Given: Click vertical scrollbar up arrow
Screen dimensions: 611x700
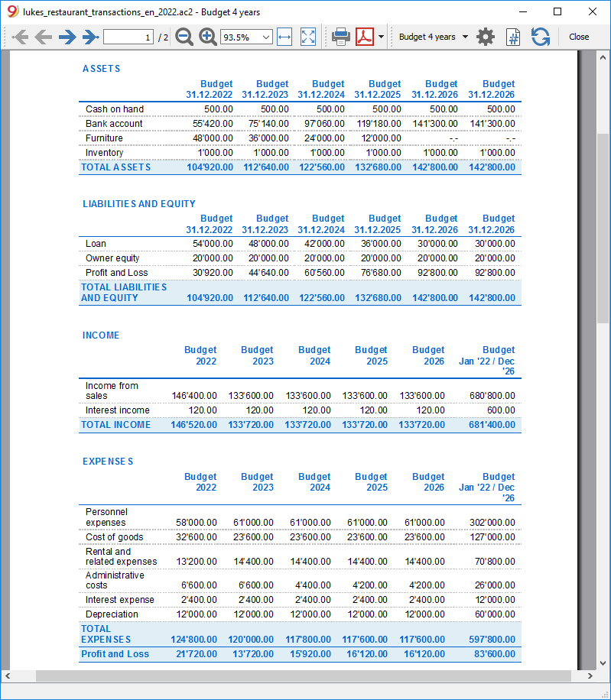Looking at the screenshot, I should [x=603, y=57].
